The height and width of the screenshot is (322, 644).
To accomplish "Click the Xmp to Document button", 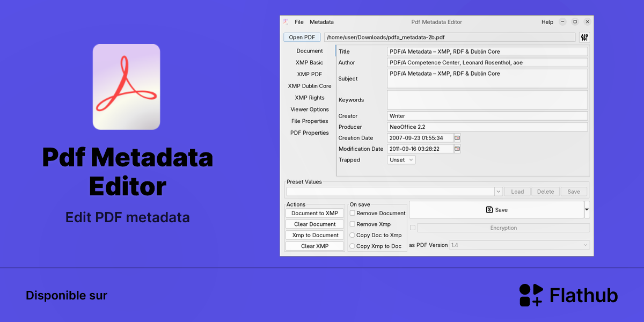I will click(x=315, y=235).
